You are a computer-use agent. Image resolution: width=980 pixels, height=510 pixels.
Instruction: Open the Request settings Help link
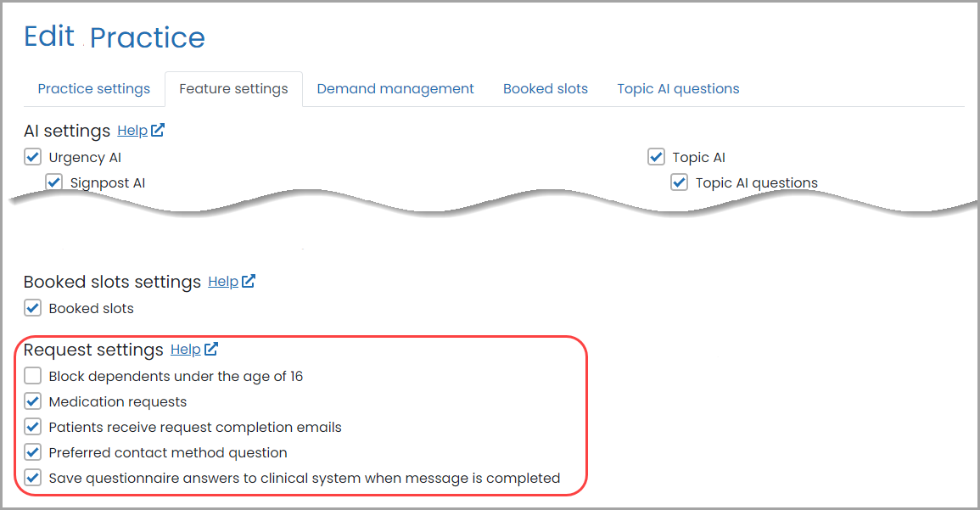click(x=184, y=348)
